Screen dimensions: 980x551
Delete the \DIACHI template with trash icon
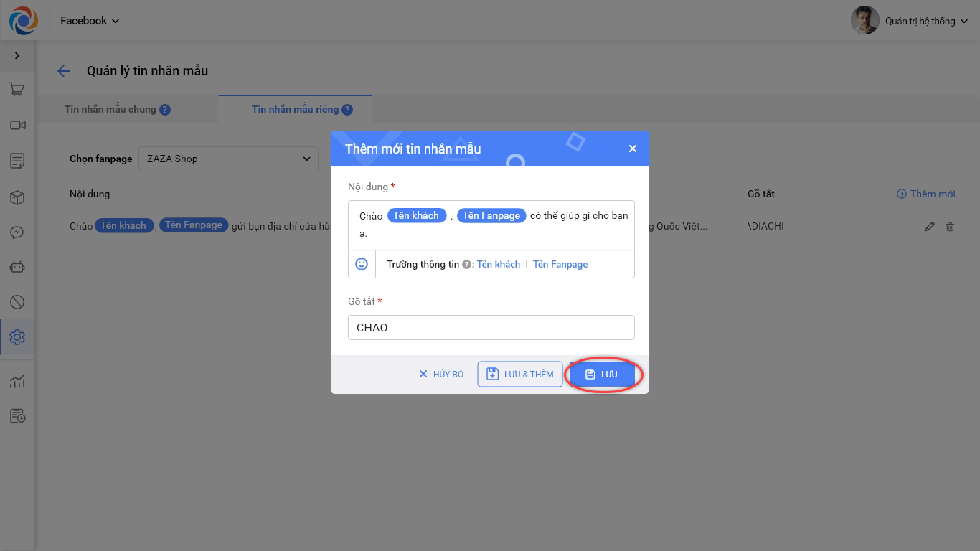[x=950, y=227]
